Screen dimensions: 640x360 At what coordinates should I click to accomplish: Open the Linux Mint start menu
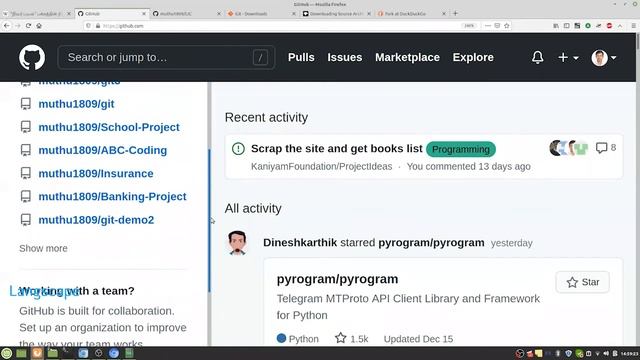point(6,353)
